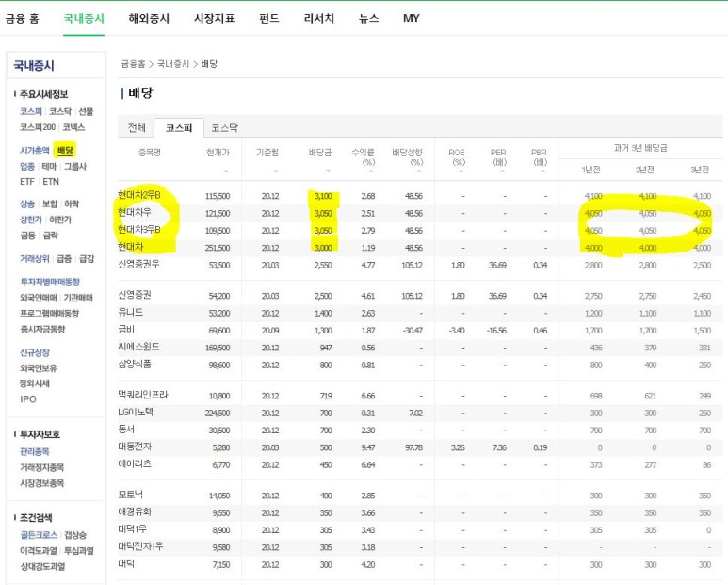Screen dimensions: 728x585
Task: Open the 외국인매매 sidebar link
Action: pyautogui.click(x=38, y=298)
